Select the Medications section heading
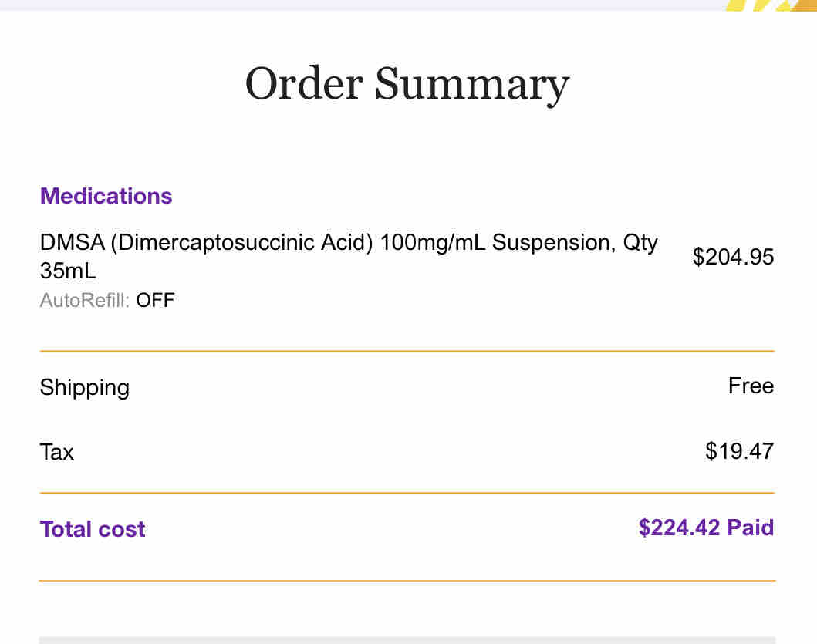This screenshot has height=644, width=817. point(106,196)
